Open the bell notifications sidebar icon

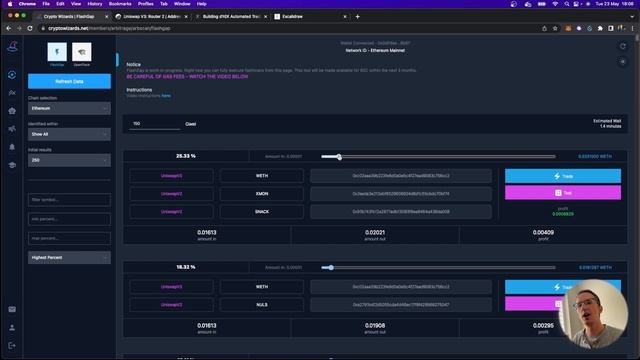tap(12, 147)
